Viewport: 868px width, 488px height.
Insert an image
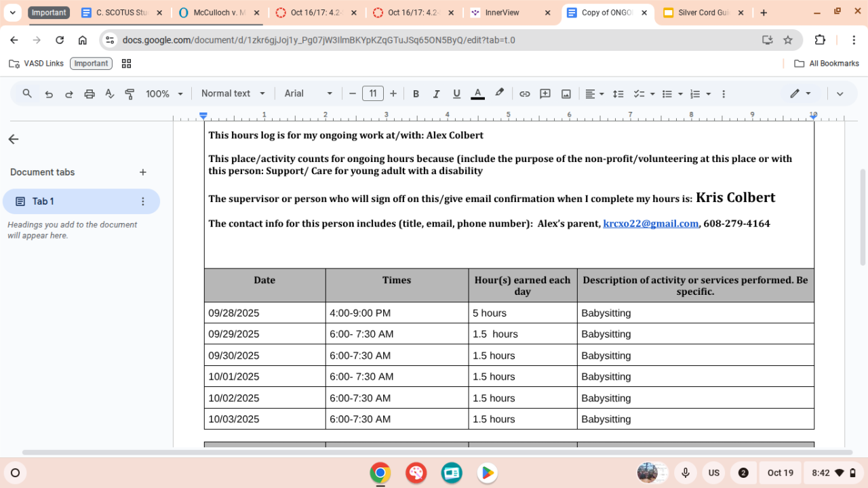point(566,94)
